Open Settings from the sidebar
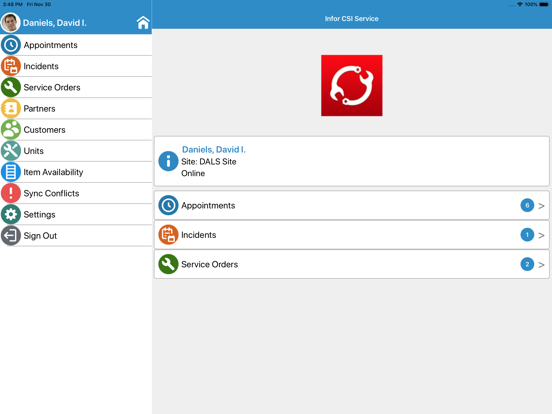 pyautogui.click(x=76, y=214)
